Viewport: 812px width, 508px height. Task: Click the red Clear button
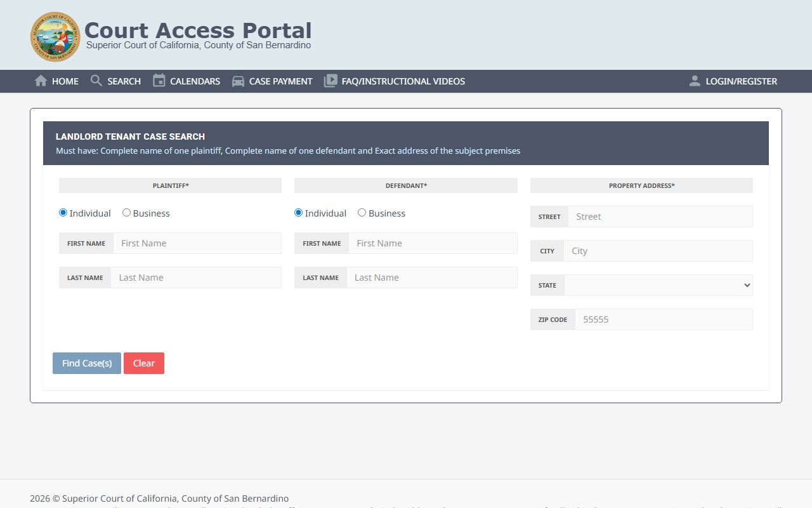coord(144,363)
